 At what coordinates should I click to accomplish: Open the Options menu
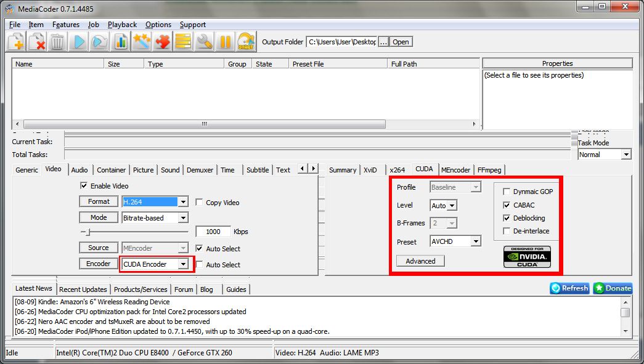pos(158,25)
